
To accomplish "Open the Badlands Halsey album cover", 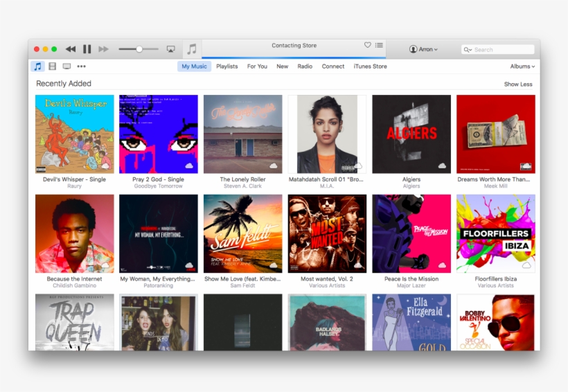I will [327, 322].
